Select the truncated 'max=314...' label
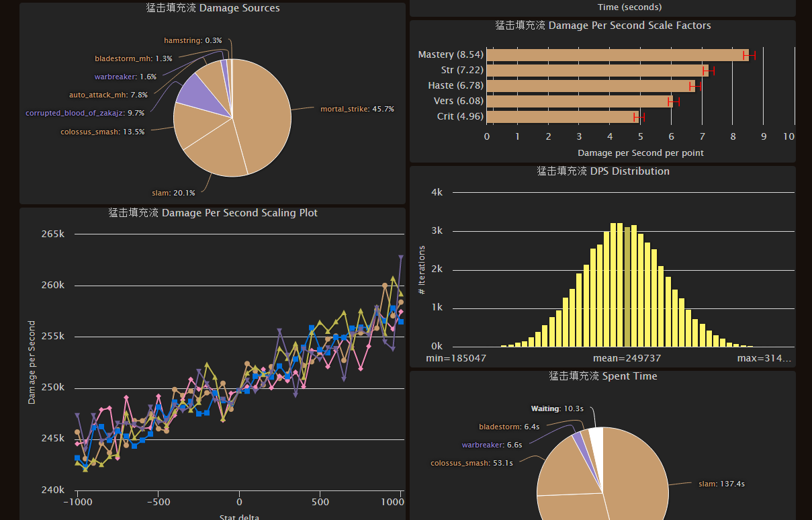Image resolution: width=812 pixels, height=520 pixels. click(x=764, y=358)
